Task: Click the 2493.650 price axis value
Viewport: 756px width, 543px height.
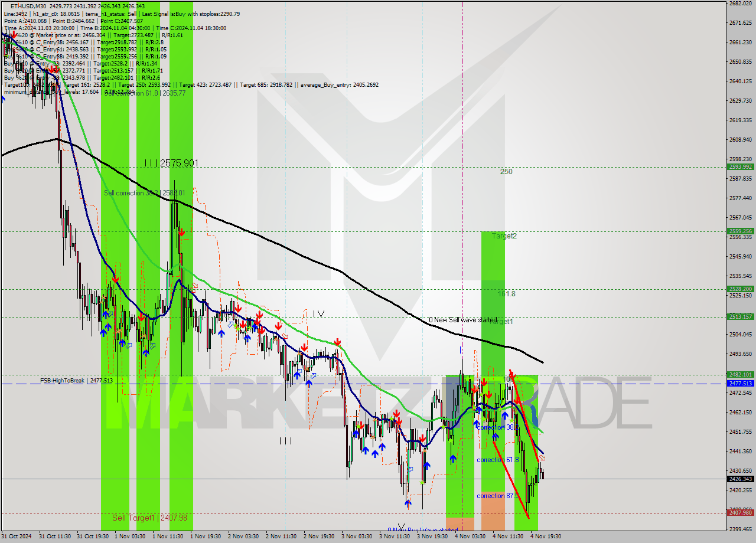Action: [x=740, y=354]
